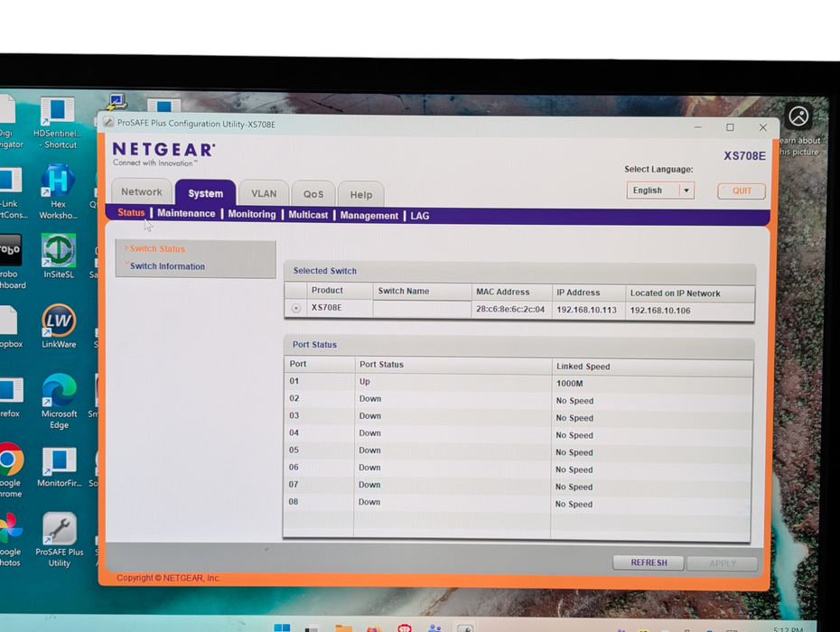Open LinkWare desktop icon
This screenshot has width=840, height=632.
[59, 326]
